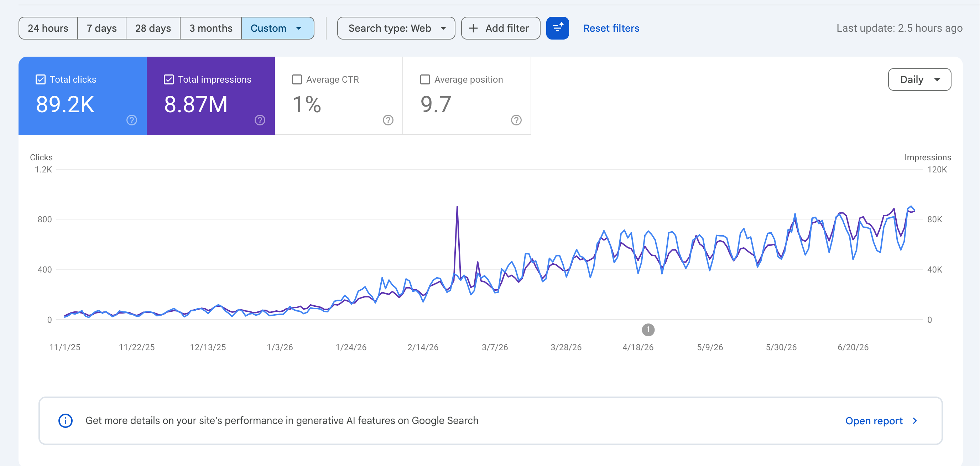This screenshot has width=980, height=466.
Task: Click the 120K impressions axis label
Action: coord(937,170)
